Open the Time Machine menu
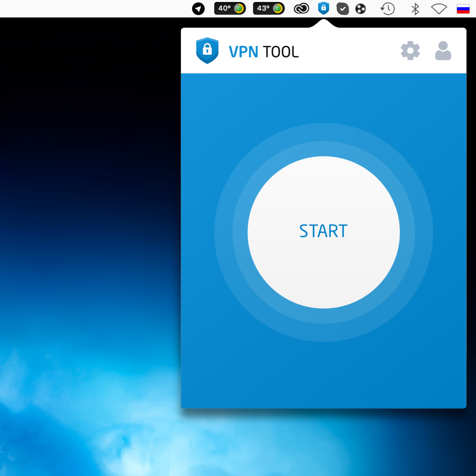Image resolution: width=476 pixels, height=476 pixels. (387, 9)
